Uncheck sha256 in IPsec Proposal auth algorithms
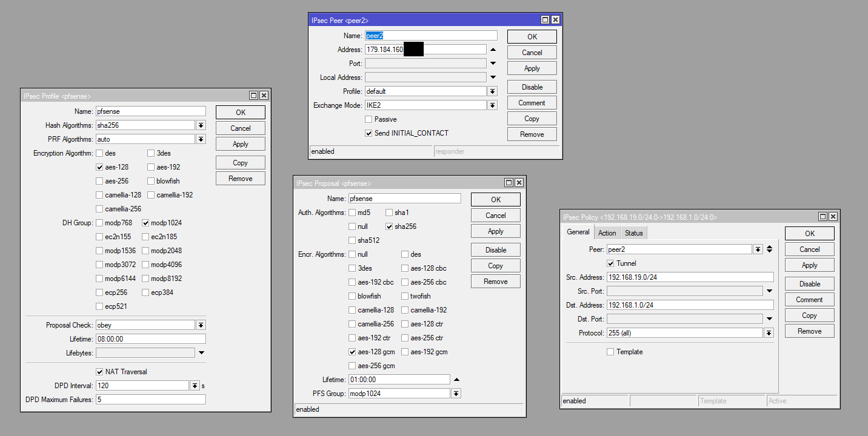868x436 pixels. click(x=389, y=226)
